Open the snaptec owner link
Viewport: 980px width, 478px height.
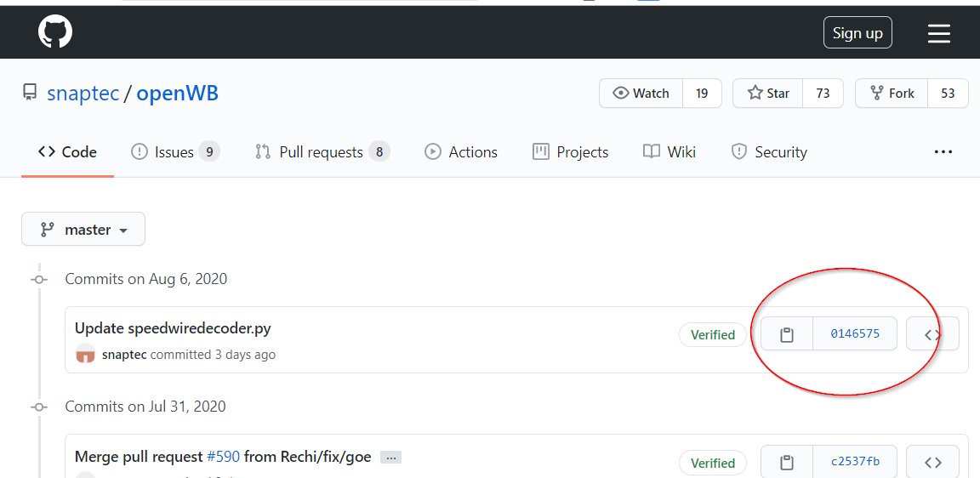[x=83, y=94]
